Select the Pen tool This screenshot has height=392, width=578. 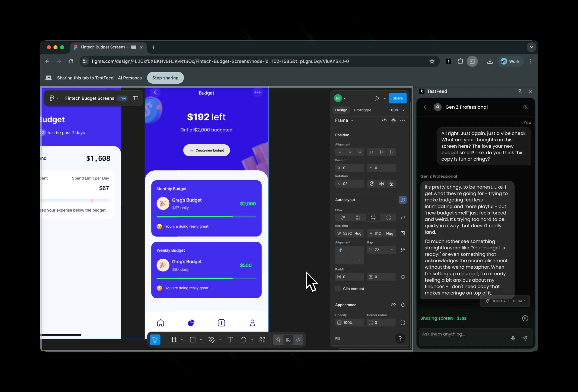click(x=211, y=340)
